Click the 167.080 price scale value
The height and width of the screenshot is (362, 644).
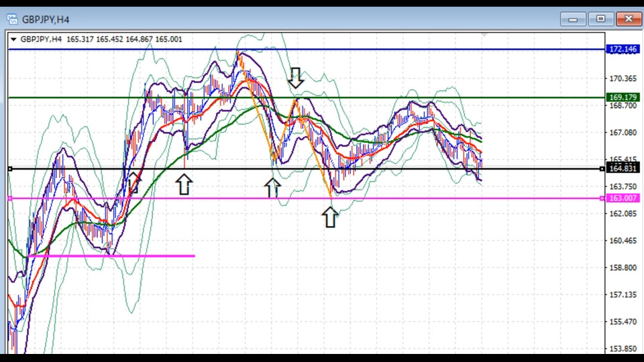point(623,133)
